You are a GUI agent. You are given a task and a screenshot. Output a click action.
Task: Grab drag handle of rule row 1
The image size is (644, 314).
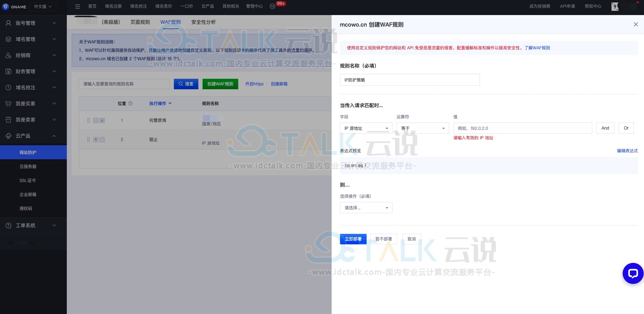point(88,120)
